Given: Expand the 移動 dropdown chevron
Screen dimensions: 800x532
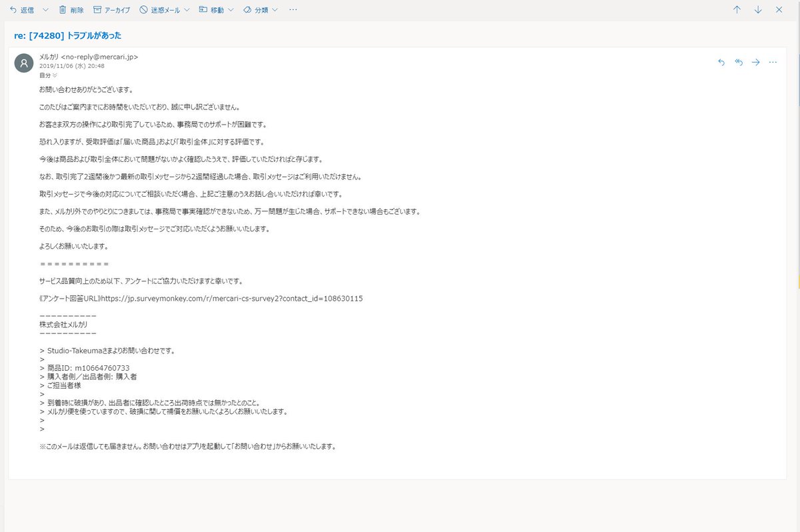Looking at the screenshot, I should [231, 10].
